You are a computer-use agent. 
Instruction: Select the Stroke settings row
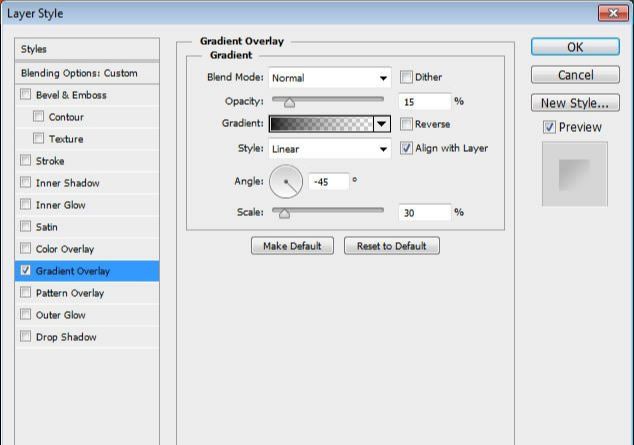pos(87,161)
